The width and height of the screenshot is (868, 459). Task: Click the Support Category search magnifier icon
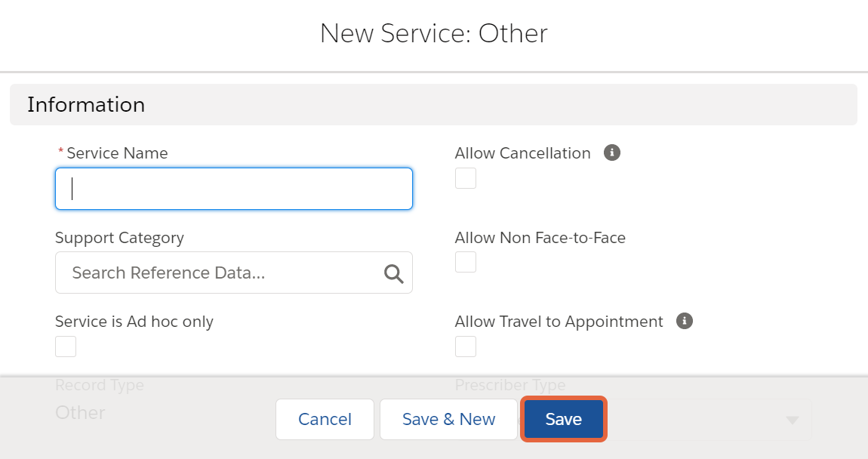point(393,273)
